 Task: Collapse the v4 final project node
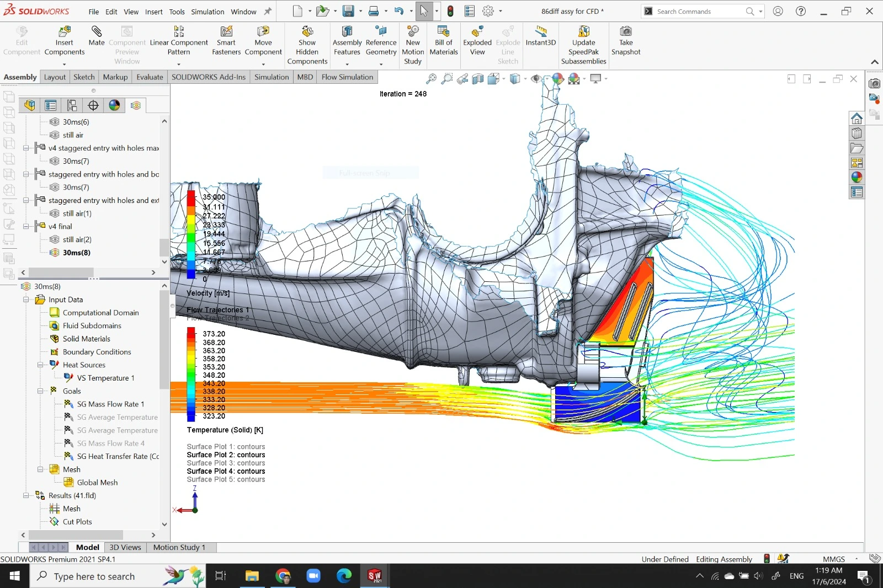[x=26, y=227]
